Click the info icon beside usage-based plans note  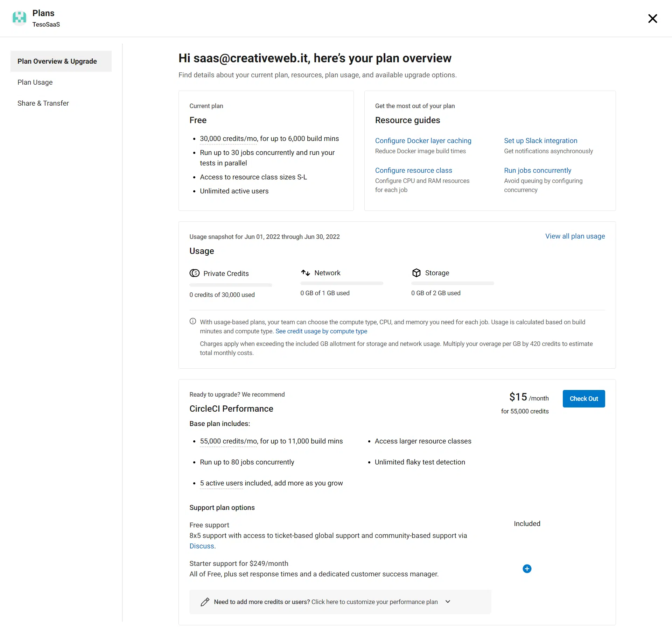pos(193,321)
